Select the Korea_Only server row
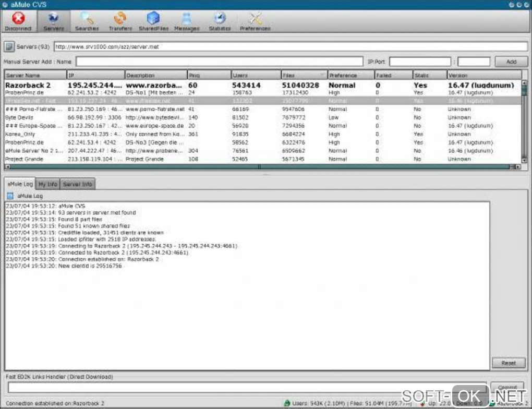Image resolution: width=532 pixels, height=409 pixels. [263, 134]
